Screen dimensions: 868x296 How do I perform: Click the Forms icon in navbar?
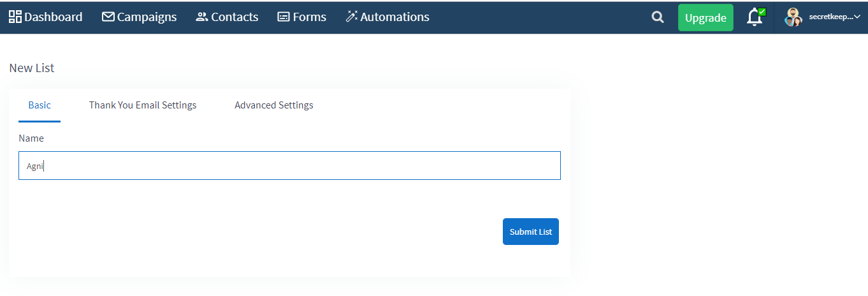click(284, 17)
